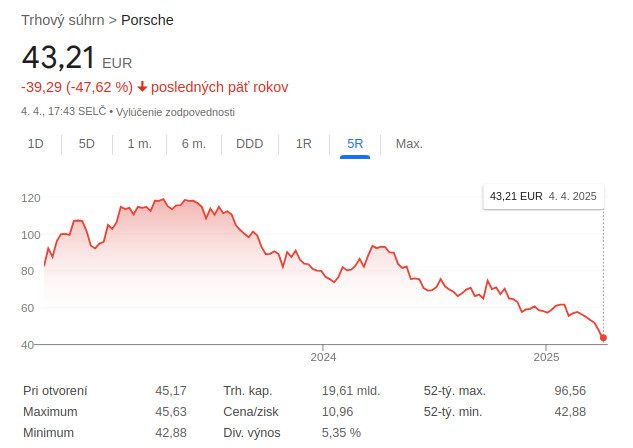633x448 pixels.
Task: Click the 2024 label on the time axis
Action: tap(323, 357)
